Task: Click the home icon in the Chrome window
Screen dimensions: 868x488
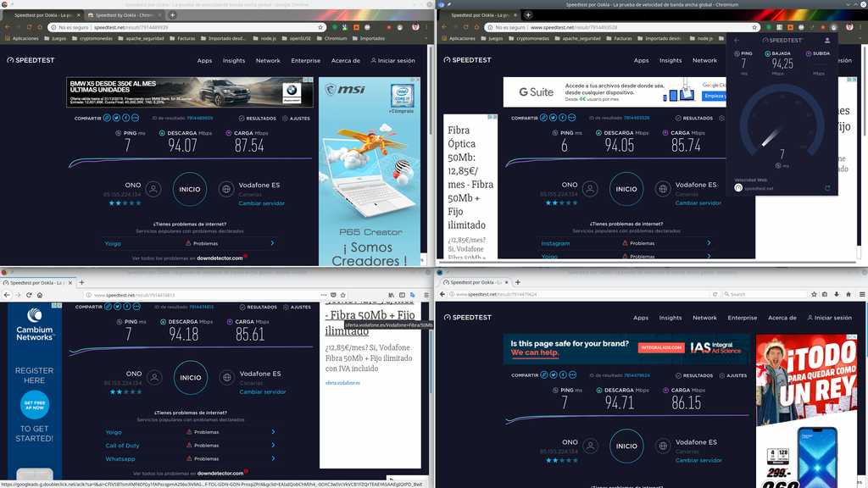Action: tap(40, 27)
